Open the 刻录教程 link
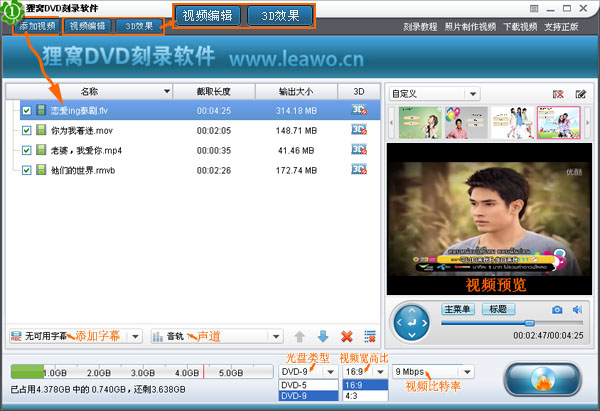 (420, 27)
